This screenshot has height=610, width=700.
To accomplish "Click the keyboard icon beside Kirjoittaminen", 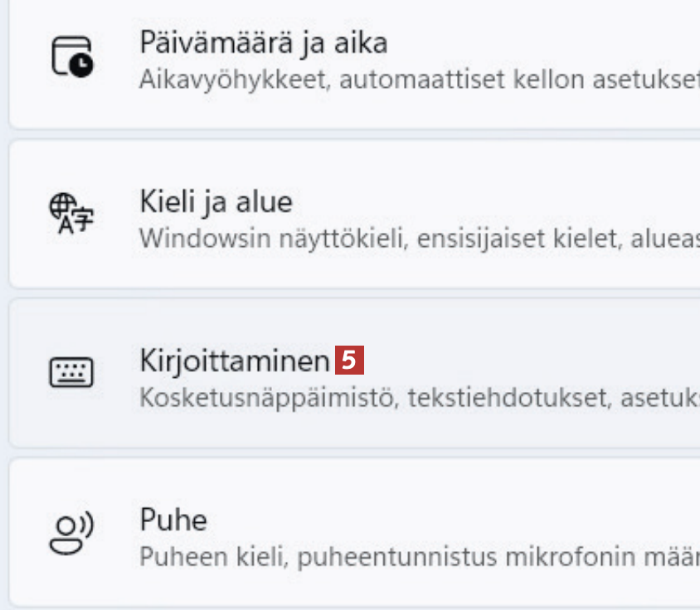I will [72, 374].
